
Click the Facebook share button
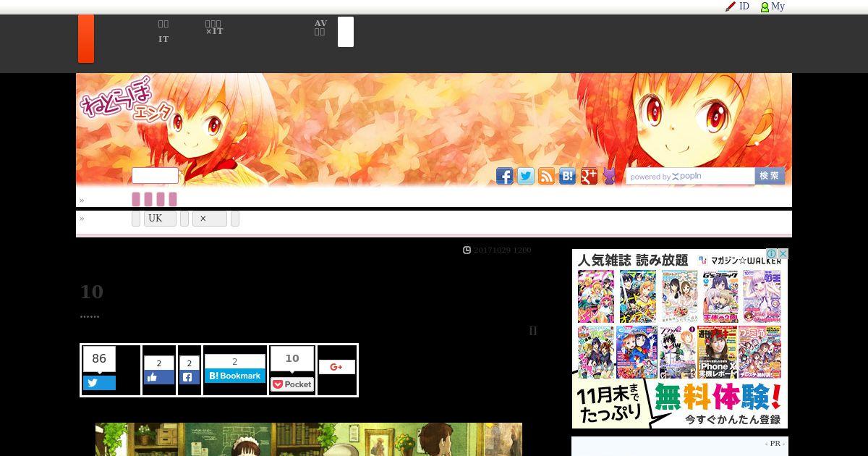189,377
